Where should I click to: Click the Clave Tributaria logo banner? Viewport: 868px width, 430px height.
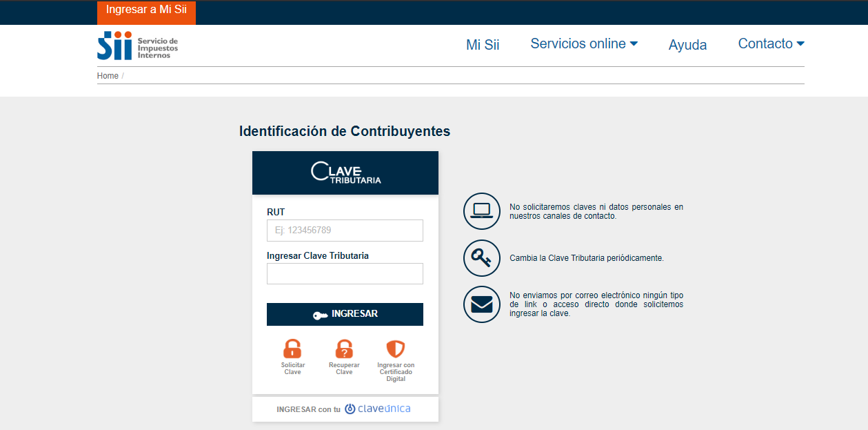tap(345, 173)
